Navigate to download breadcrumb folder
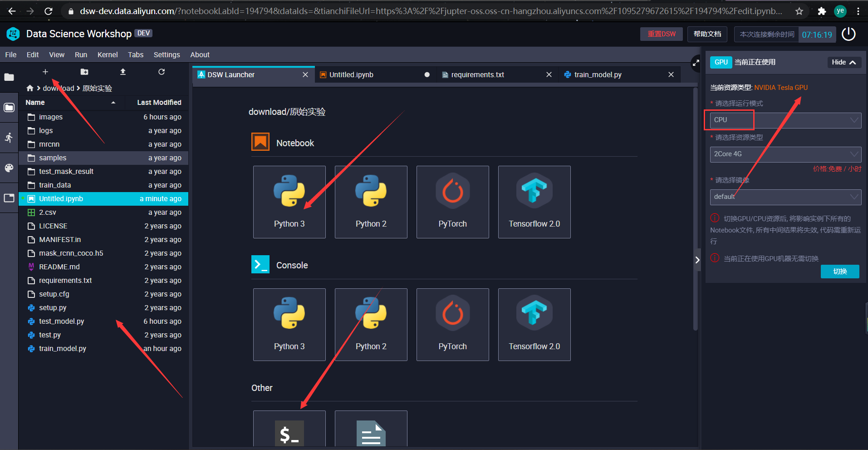This screenshot has height=450, width=868. click(58, 88)
